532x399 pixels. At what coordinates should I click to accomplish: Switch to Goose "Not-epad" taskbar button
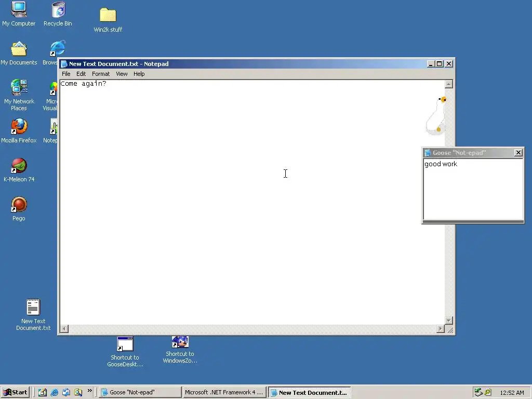tap(140, 392)
